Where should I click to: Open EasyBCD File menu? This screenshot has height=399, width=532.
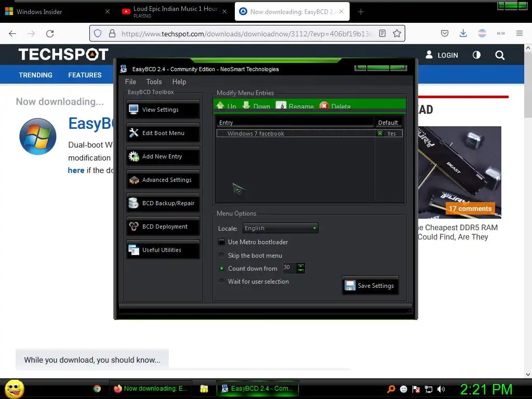click(x=130, y=82)
